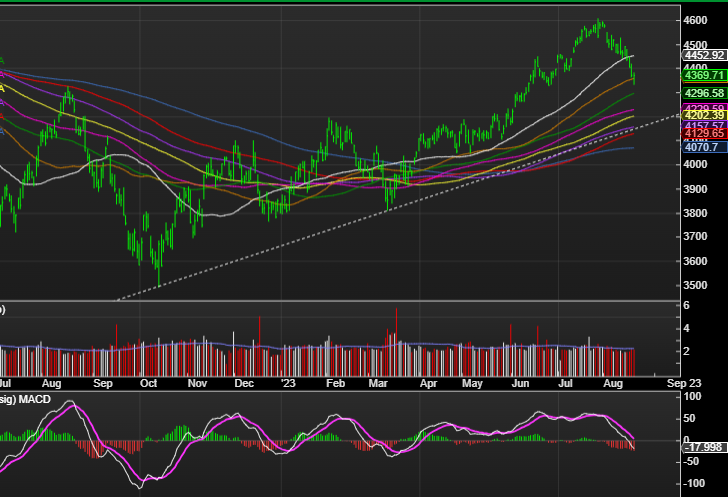Click the red 4129.65 price tag

(704, 134)
